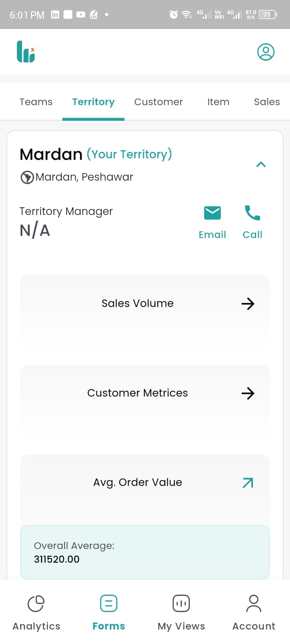290x644 pixels.
Task: Open Account person icon
Action: click(x=254, y=603)
